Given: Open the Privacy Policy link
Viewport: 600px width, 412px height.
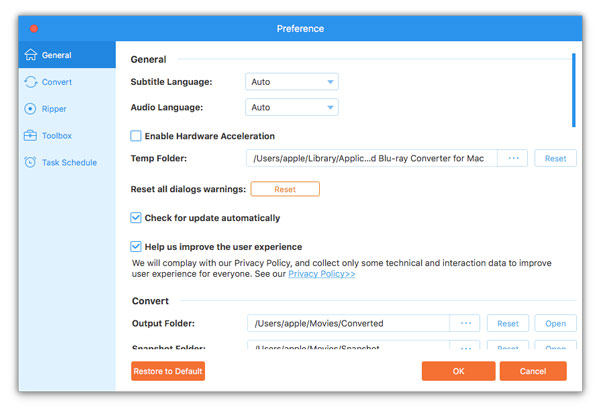Looking at the screenshot, I should click(x=321, y=273).
